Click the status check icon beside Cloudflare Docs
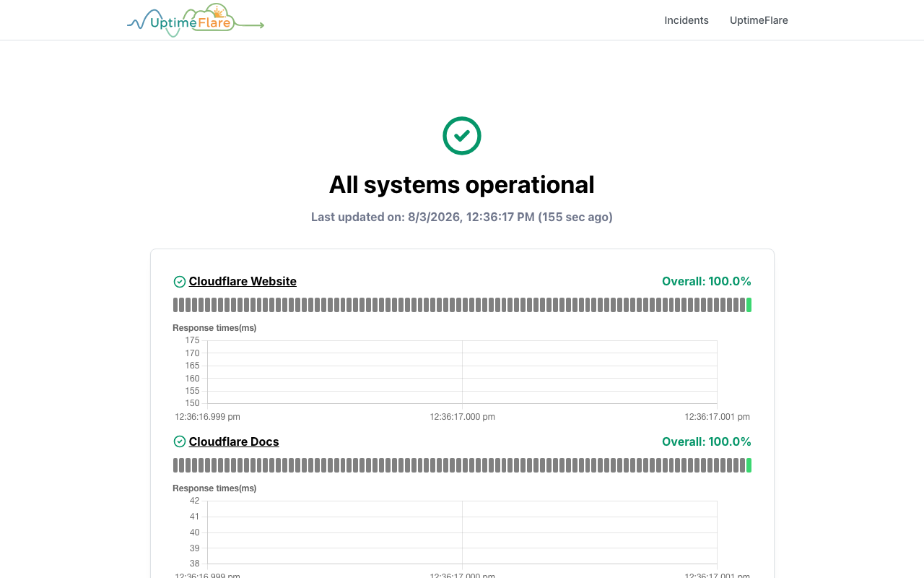 coord(180,441)
